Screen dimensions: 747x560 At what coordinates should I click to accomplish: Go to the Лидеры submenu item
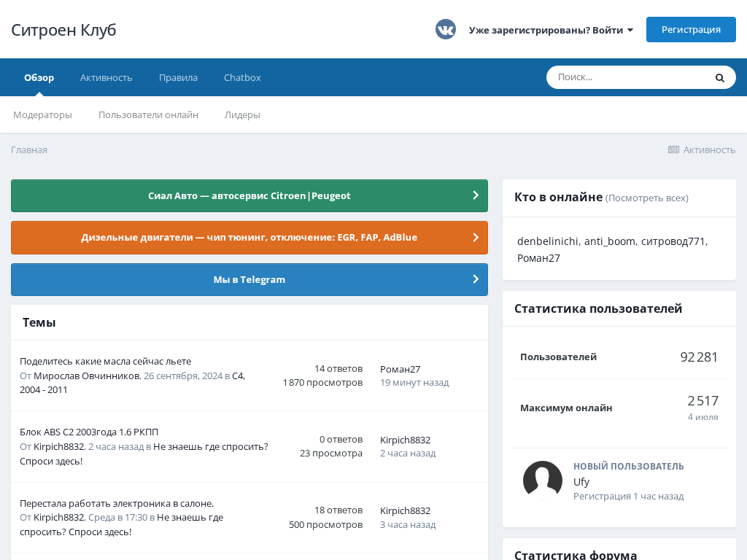point(242,114)
